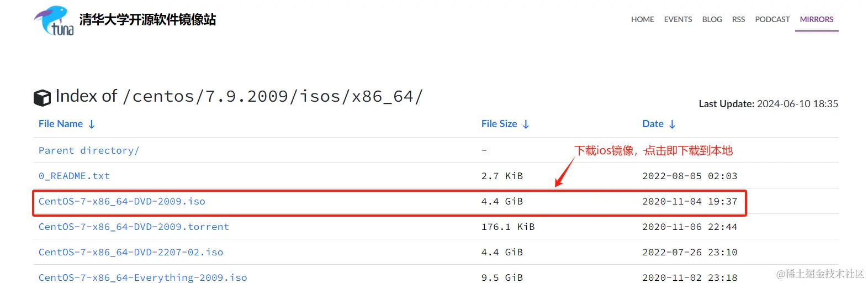Download the CentOS-7-x86_64-DVD-2009.torrent file
The image size is (868, 283).
click(134, 227)
